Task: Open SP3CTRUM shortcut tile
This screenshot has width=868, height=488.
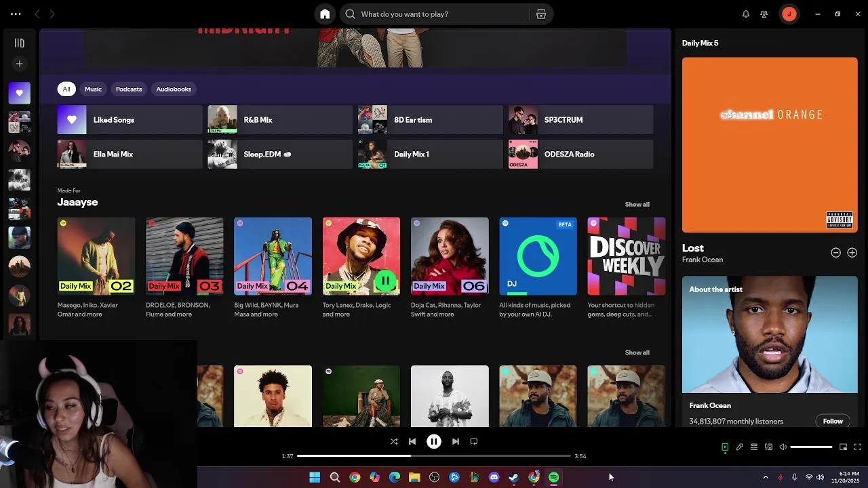Action: tap(580, 120)
